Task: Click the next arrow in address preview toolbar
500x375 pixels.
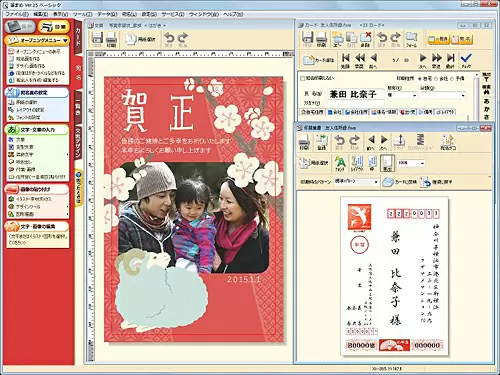Action: (x=384, y=142)
